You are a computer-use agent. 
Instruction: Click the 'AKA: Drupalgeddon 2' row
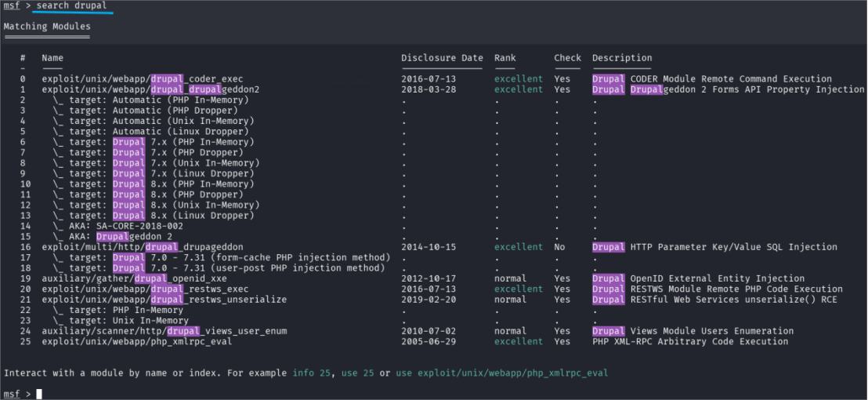coord(112,237)
